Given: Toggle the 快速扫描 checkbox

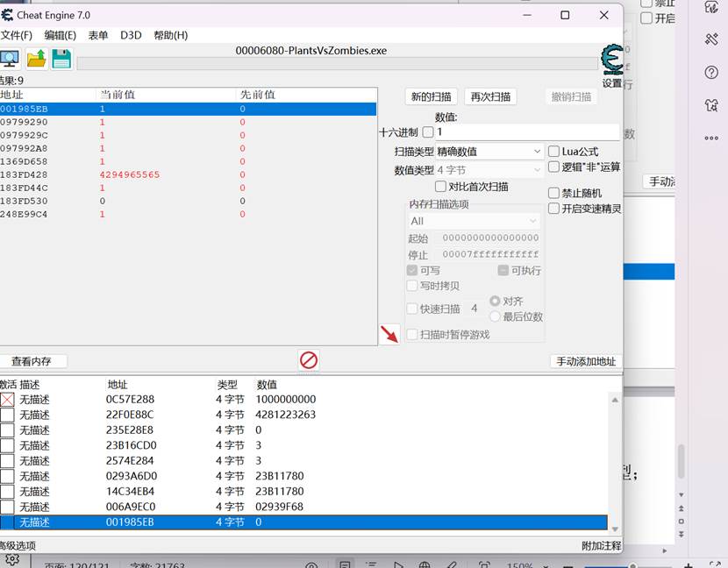Looking at the screenshot, I should click(x=412, y=309).
